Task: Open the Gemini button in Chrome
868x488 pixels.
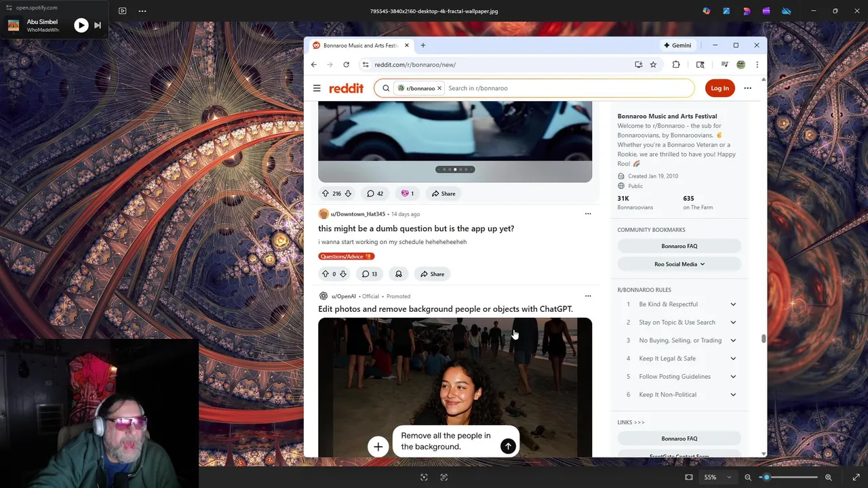Action: pos(677,45)
